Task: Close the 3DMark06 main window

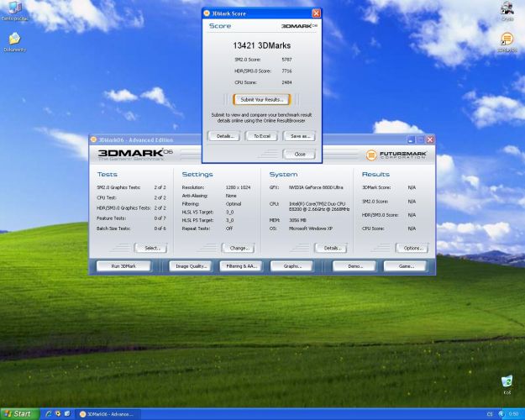Action: (430, 139)
